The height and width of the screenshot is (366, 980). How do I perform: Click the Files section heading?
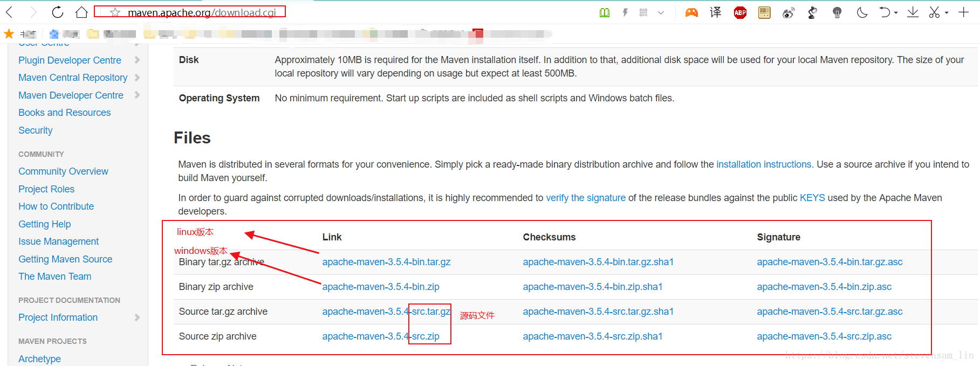tap(192, 138)
